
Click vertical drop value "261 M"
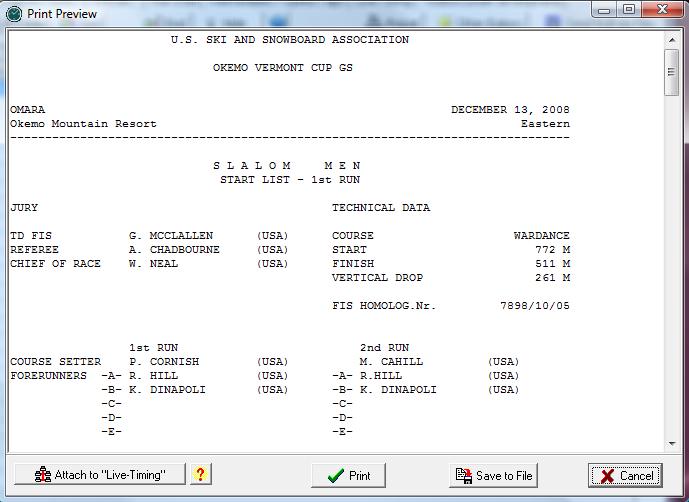552,278
